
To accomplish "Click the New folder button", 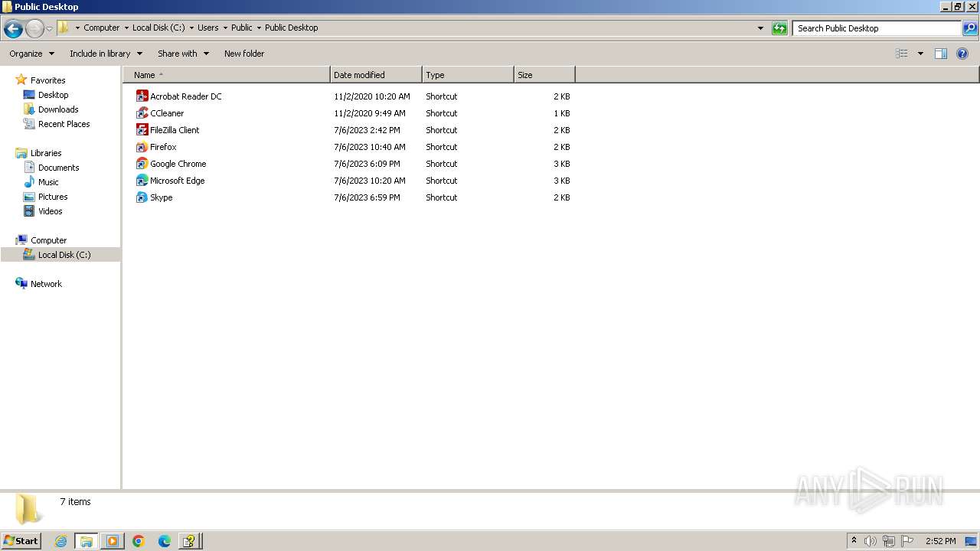I will point(244,54).
